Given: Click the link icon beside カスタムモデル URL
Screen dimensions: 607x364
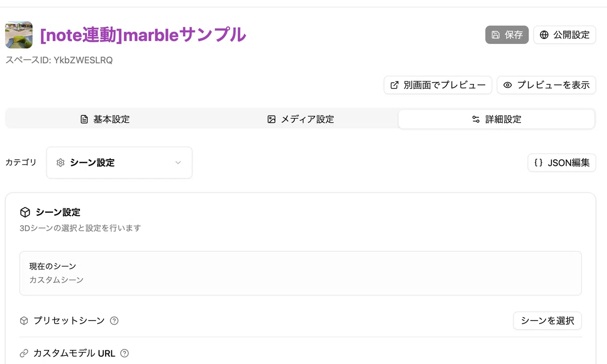Looking at the screenshot, I should click(24, 353).
